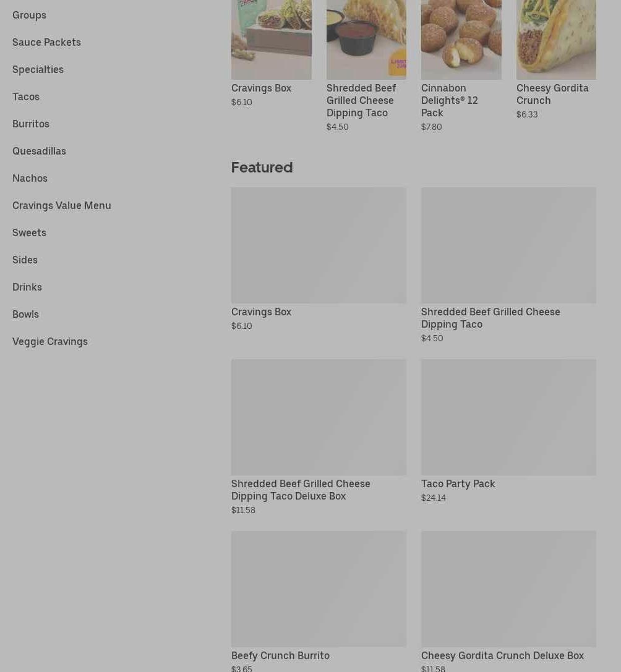
Task: Jump to the Sauce Packets section
Action: click(x=47, y=43)
